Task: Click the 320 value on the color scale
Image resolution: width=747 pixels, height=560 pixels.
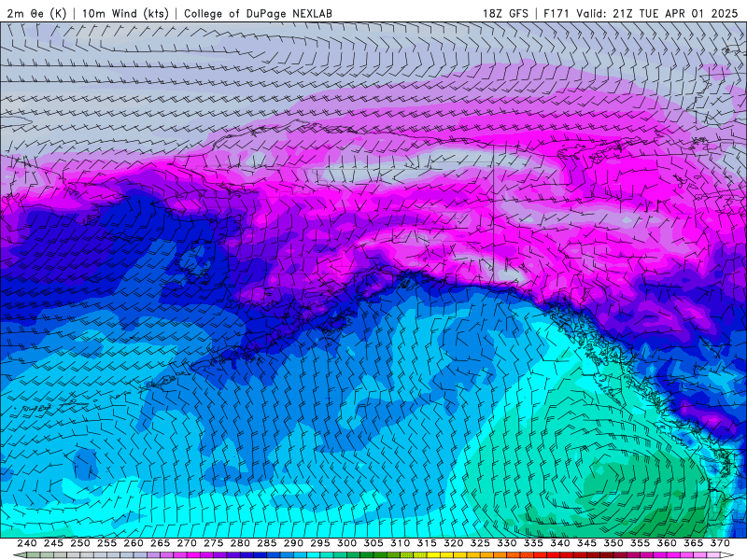Action: (x=454, y=543)
